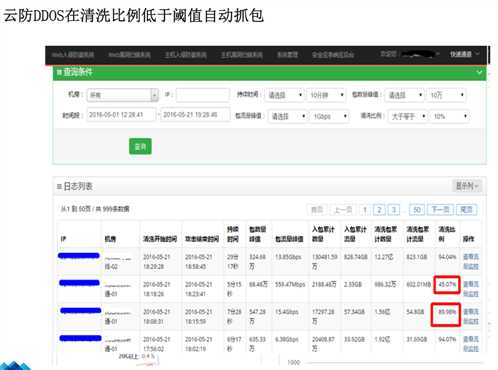Select page 1 in pagination
This screenshot has width=498, height=370.
click(x=365, y=210)
